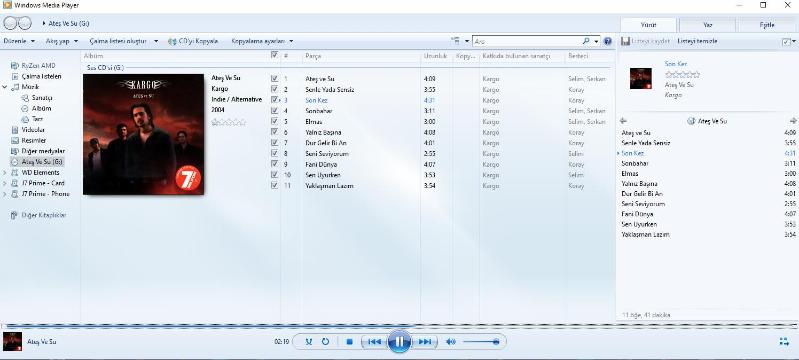The width and height of the screenshot is (799, 360).
Task: Open Sanatçı under Müzik
Action: (x=42, y=98)
